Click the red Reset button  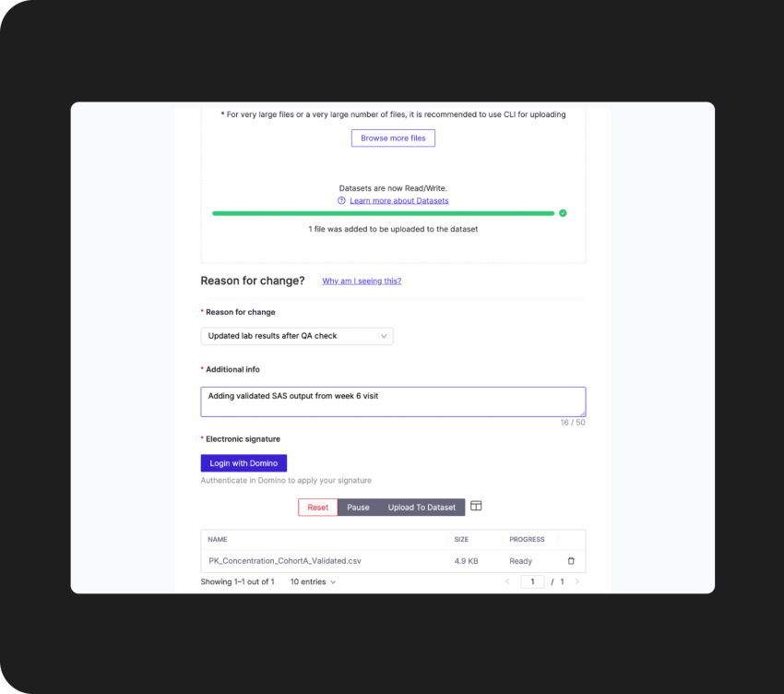coord(317,508)
